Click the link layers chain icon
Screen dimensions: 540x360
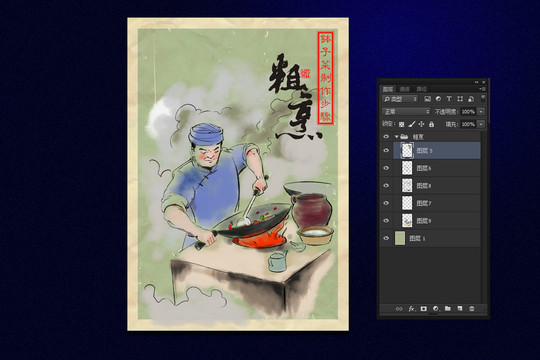pyautogui.click(x=399, y=309)
